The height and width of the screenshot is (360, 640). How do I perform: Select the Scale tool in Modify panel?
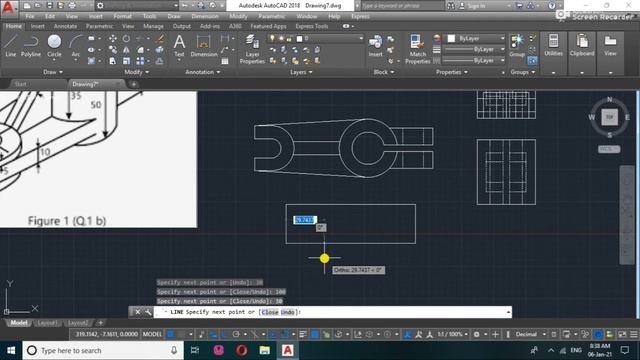tap(127, 61)
